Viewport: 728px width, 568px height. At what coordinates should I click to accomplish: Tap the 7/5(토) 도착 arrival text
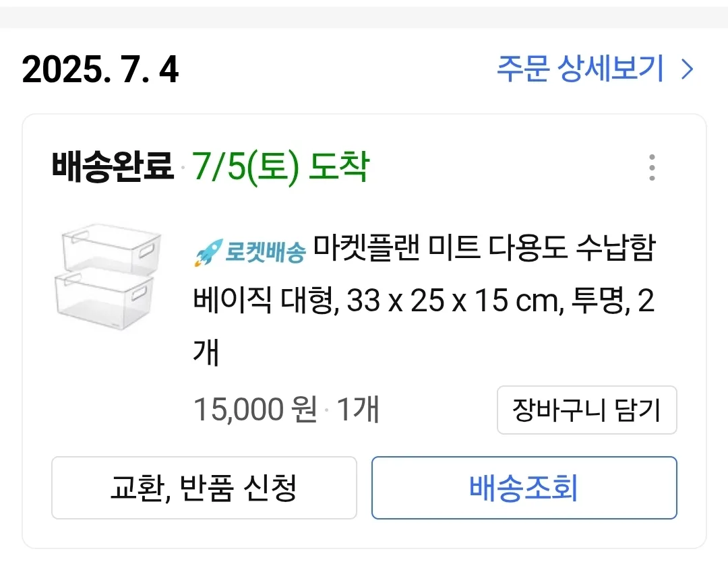280,167
